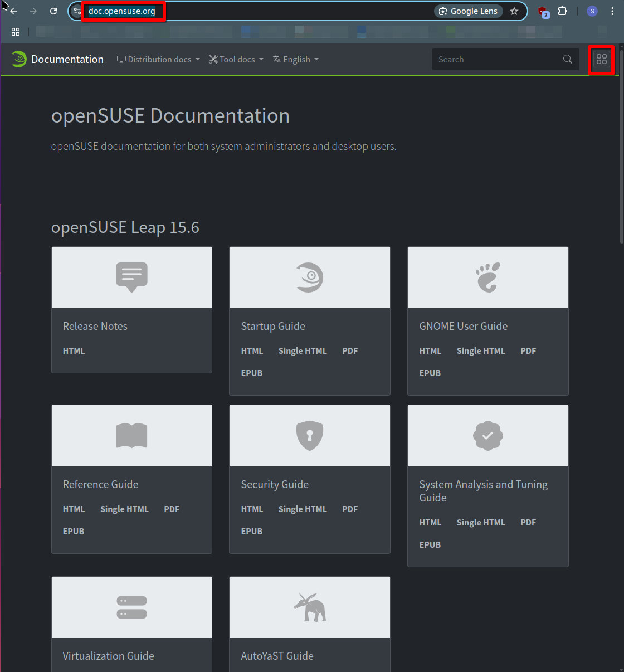Screen dimensions: 624x672
Task: Click the openSUSE chameleon logo
Action: (19, 59)
